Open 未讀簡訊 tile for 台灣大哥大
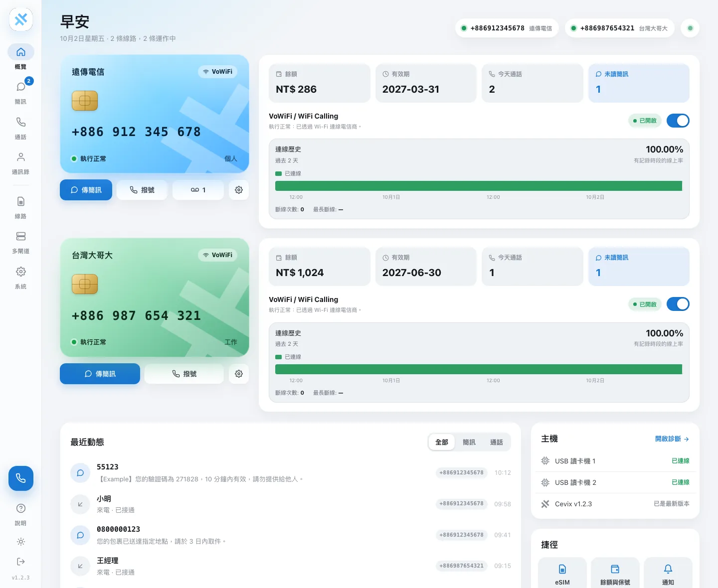The width and height of the screenshot is (718, 588). (639, 267)
